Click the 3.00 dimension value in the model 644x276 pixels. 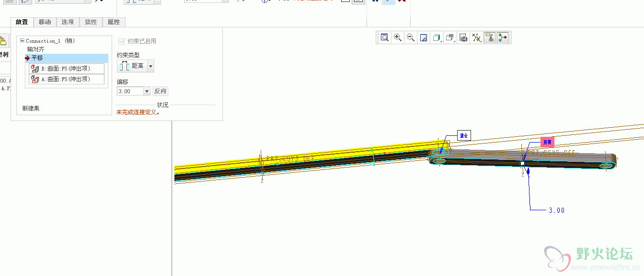(556, 210)
